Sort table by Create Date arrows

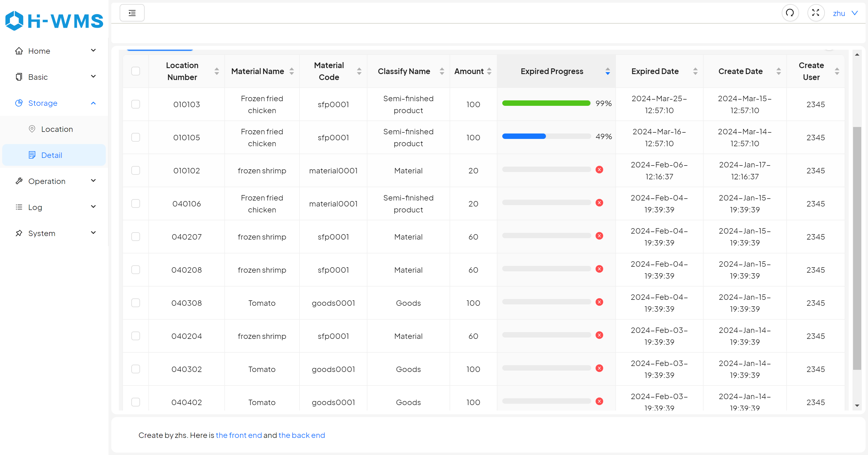[x=778, y=71]
